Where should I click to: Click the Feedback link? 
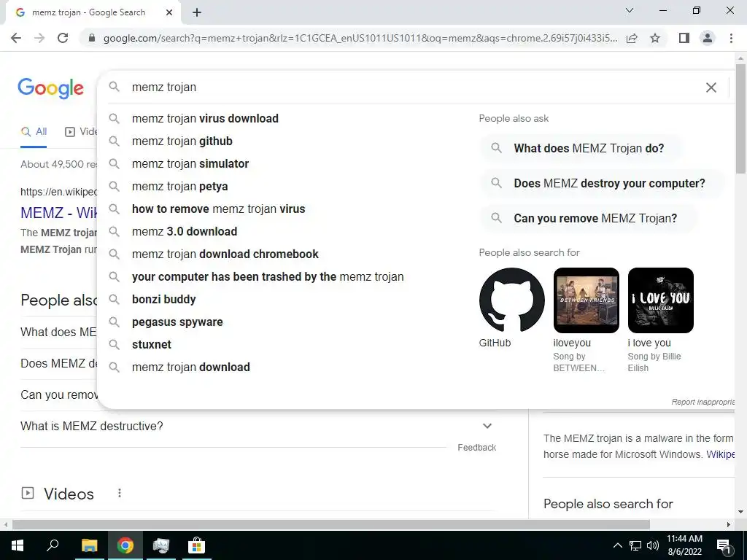477,448
